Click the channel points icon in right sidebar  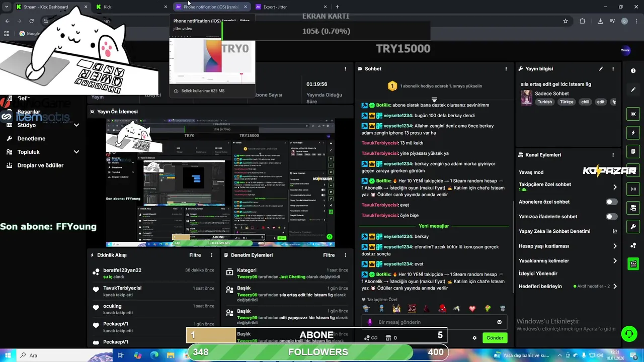(633, 245)
